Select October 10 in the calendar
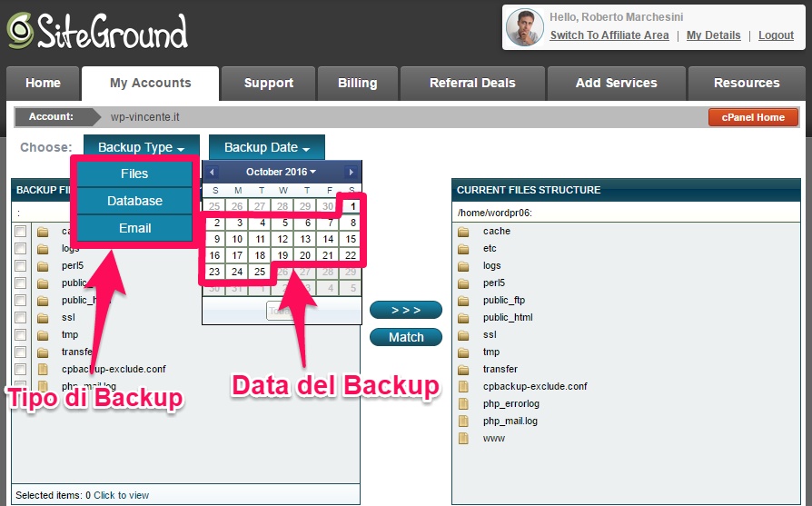The height and width of the screenshot is (506, 812). pos(237,239)
